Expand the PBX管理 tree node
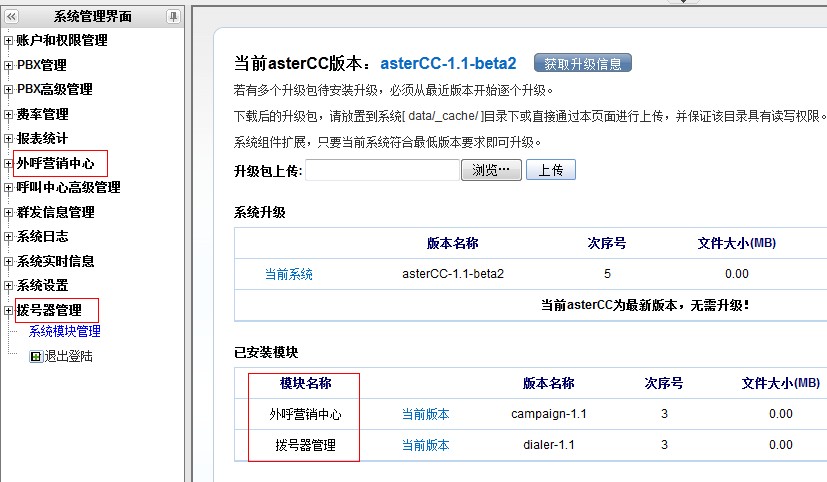Image resolution: width=827 pixels, height=482 pixels. pos(9,65)
